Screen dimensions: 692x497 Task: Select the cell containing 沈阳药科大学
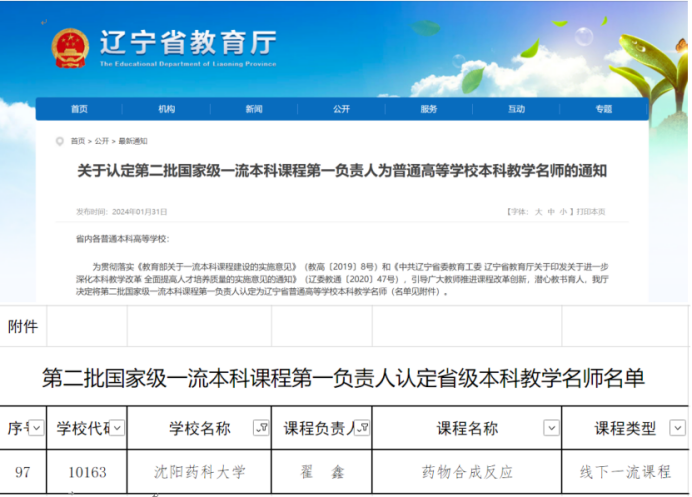(199, 472)
